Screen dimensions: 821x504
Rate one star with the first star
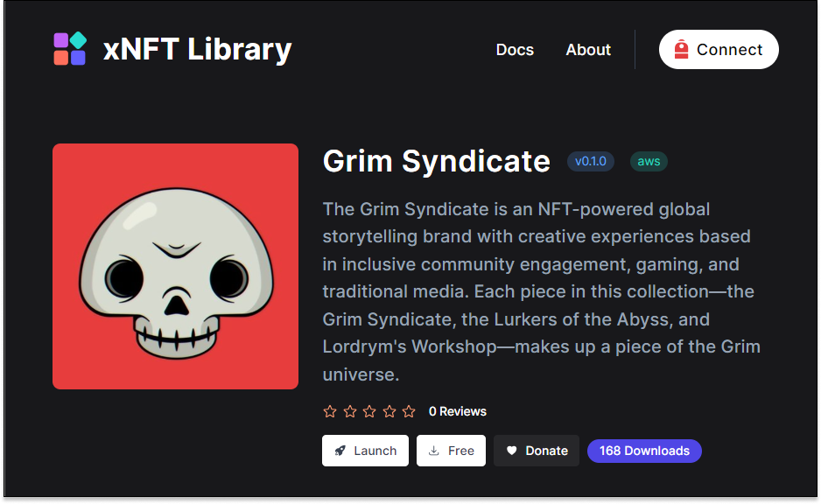click(330, 411)
